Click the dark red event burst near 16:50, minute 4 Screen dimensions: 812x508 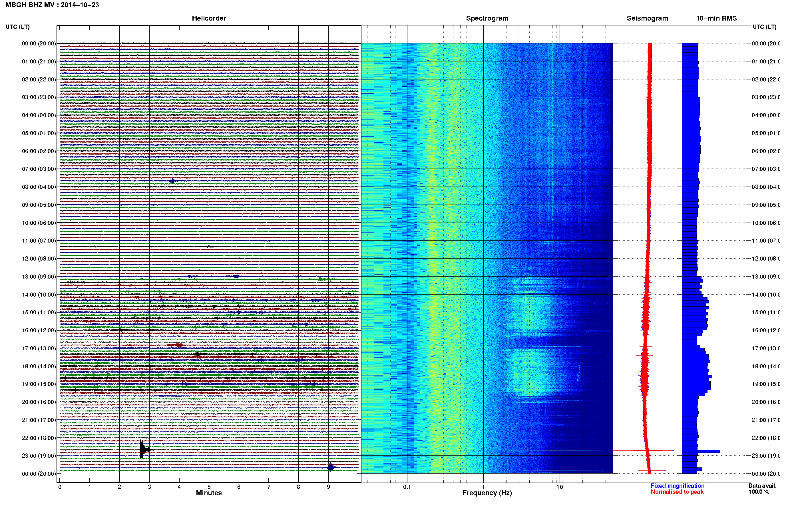pyautogui.click(x=178, y=345)
